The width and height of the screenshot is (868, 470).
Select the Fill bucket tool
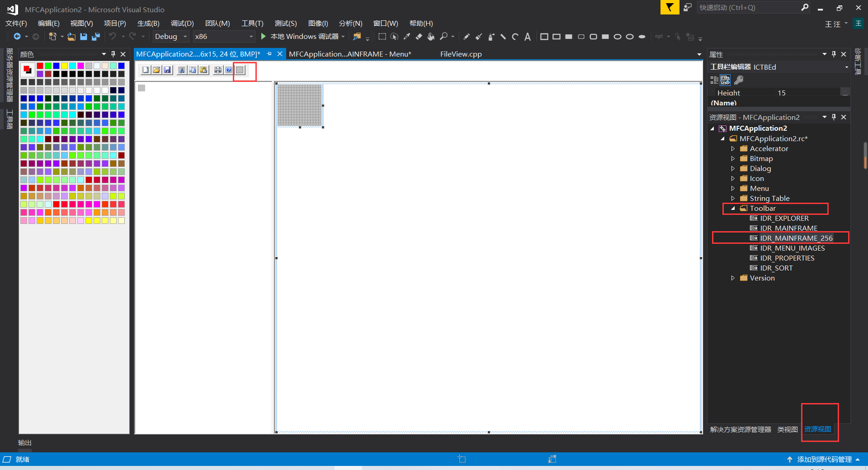(x=431, y=37)
